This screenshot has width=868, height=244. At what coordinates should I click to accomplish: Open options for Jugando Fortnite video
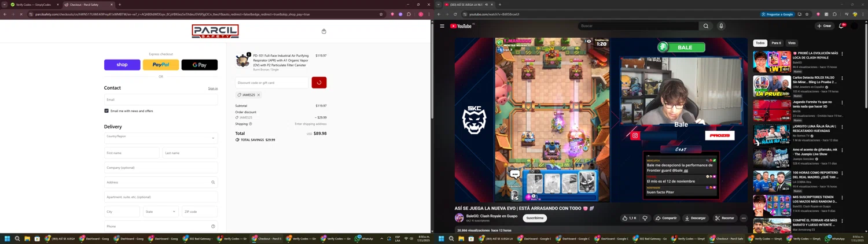pyautogui.click(x=842, y=102)
